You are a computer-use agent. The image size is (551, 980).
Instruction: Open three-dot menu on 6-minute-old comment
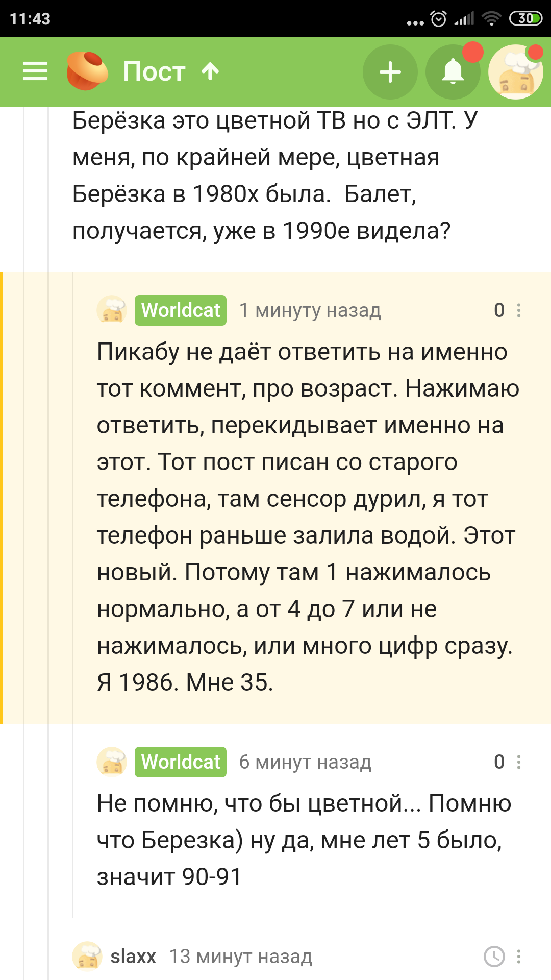pos(519,762)
